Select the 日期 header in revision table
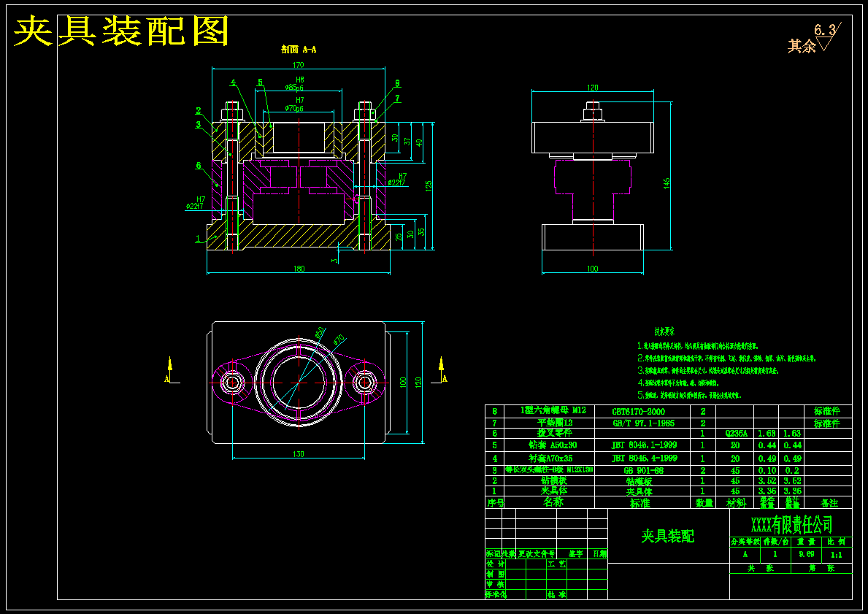 pos(600,553)
